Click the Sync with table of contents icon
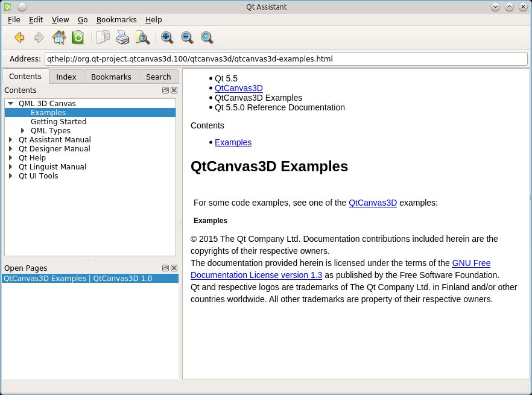The height and width of the screenshot is (395, 532). [78, 38]
